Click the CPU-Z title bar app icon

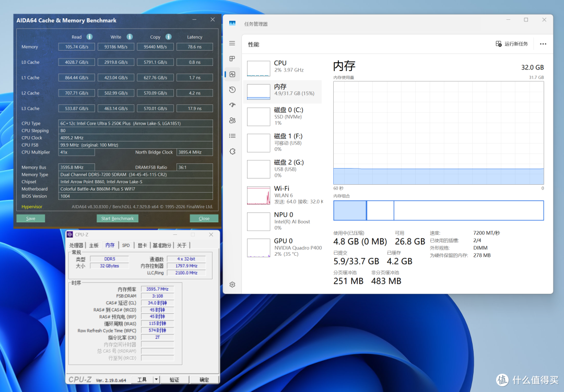[70, 234]
